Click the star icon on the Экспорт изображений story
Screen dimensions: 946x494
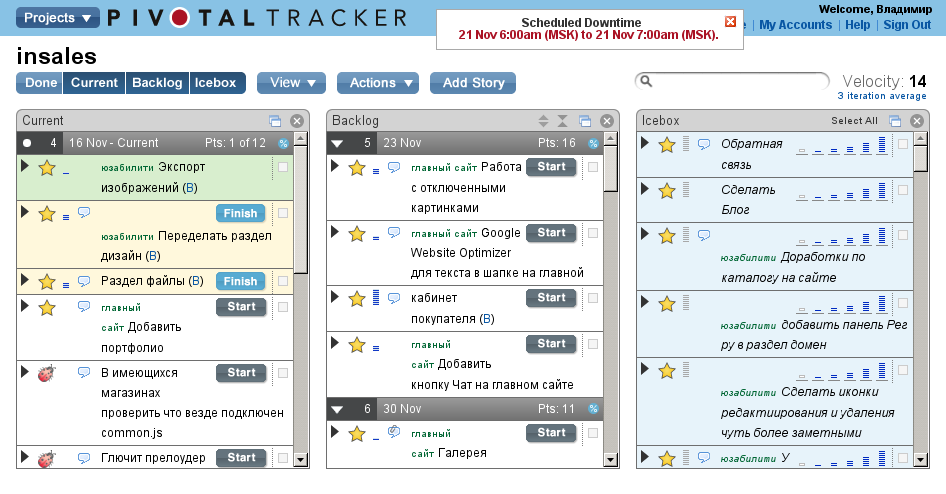pyautogui.click(x=47, y=168)
